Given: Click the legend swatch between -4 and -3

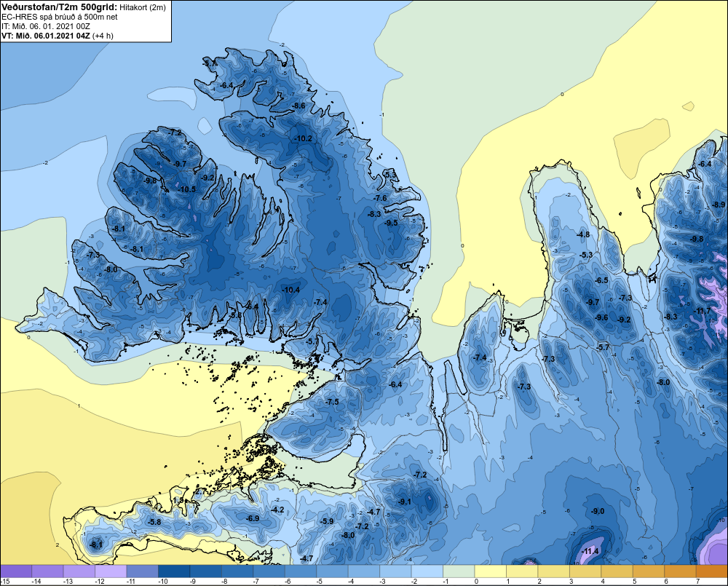Looking at the screenshot, I should point(364,571).
